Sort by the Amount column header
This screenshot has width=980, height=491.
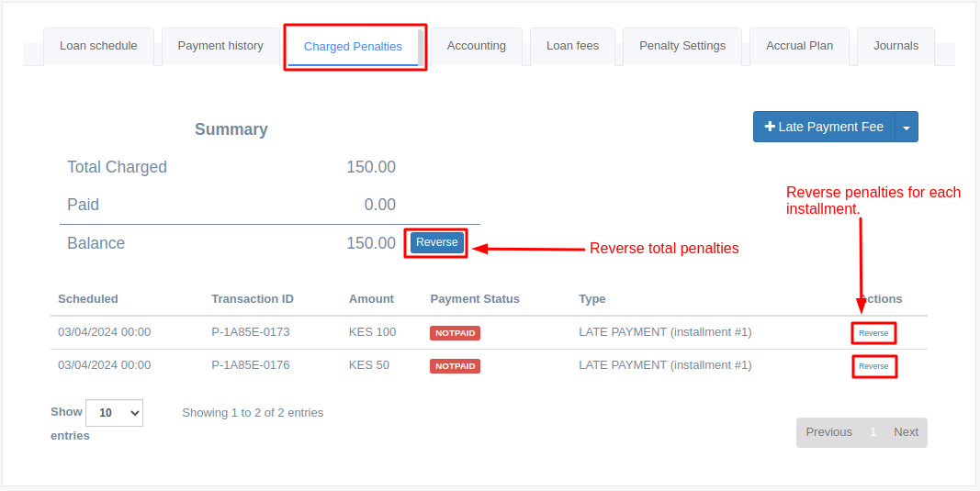[x=371, y=299]
